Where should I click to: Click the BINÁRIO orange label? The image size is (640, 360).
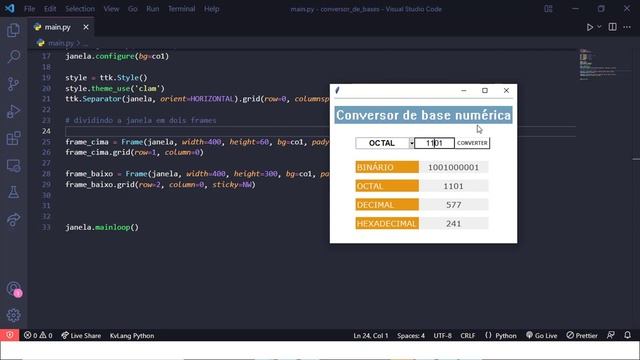pyautogui.click(x=387, y=167)
